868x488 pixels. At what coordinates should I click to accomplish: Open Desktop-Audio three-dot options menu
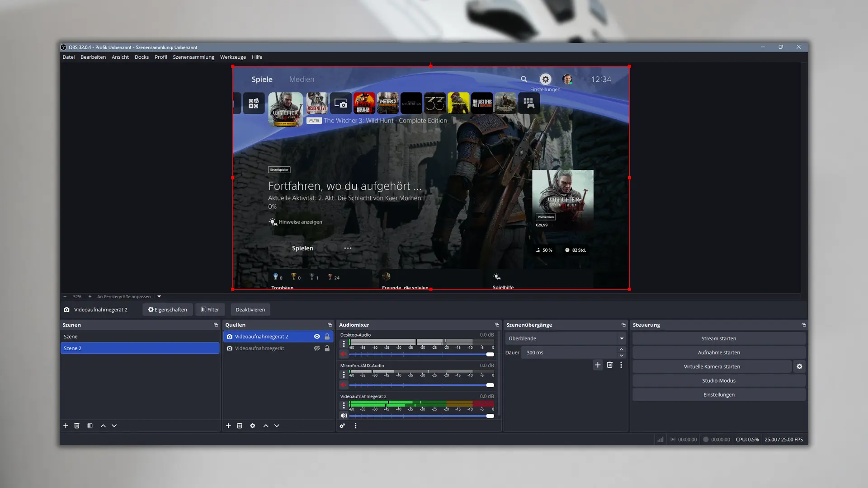344,344
